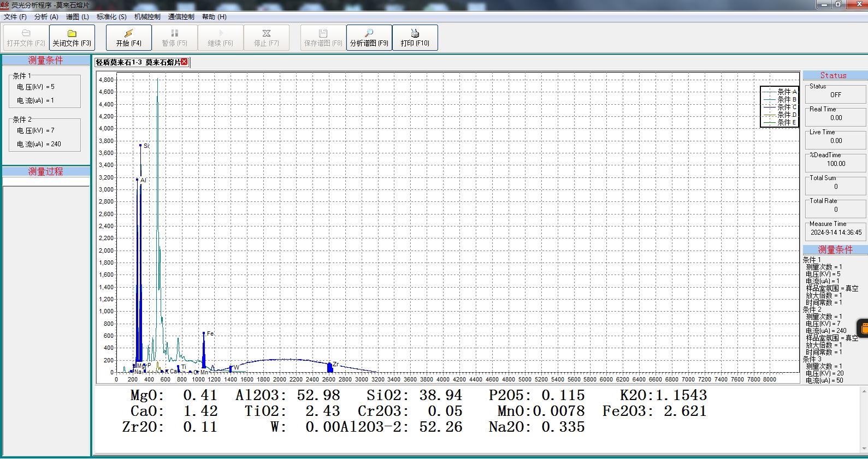This screenshot has height=459, width=868.
Task: Pause measurement with 暂停 (F5)
Action: pyautogui.click(x=174, y=38)
